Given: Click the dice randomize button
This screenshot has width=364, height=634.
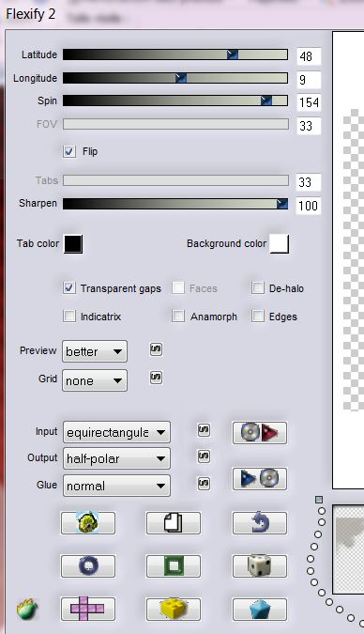Looking at the screenshot, I should pyautogui.click(x=260, y=565).
